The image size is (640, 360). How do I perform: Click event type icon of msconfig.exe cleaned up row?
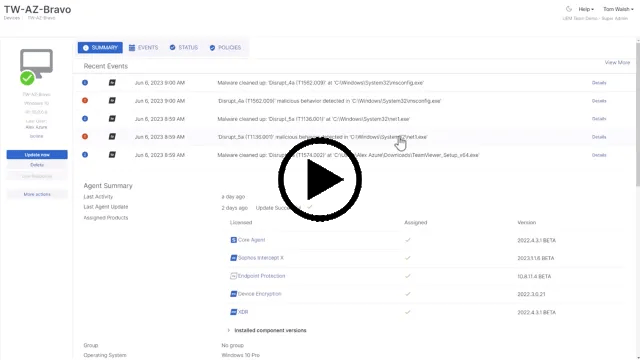click(112, 82)
